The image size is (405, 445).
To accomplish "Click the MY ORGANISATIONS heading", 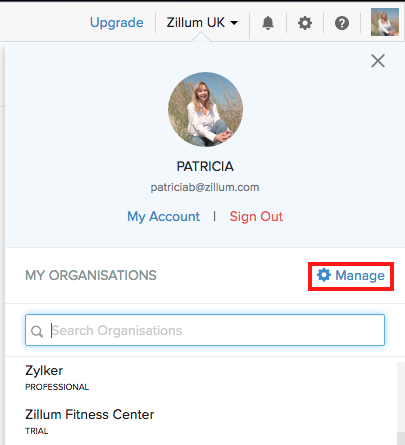I will (x=91, y=275).
